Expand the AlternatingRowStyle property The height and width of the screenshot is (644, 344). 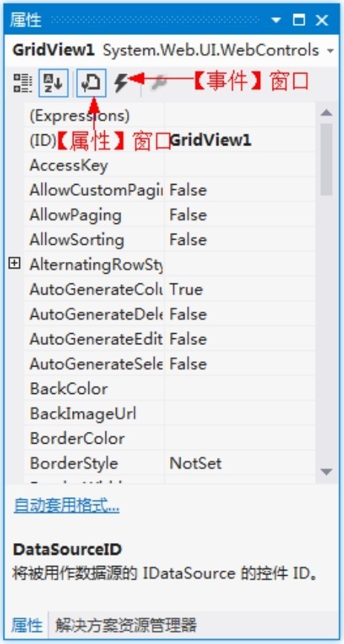point(14,263)
